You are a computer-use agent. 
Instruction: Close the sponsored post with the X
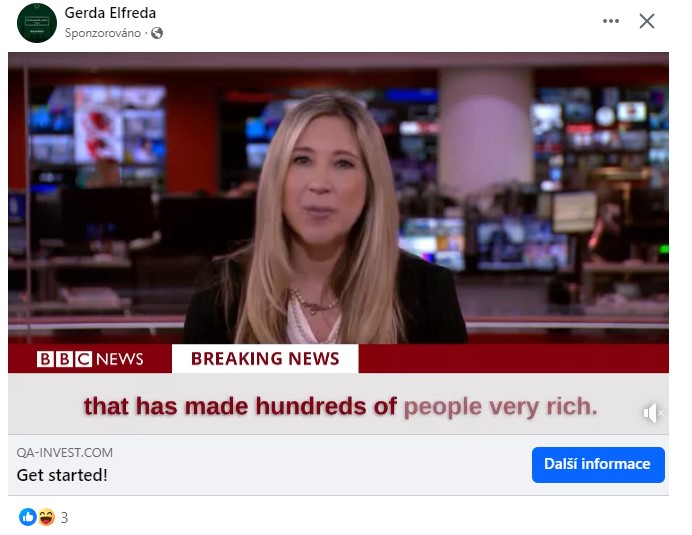click(x=647, y=21)
